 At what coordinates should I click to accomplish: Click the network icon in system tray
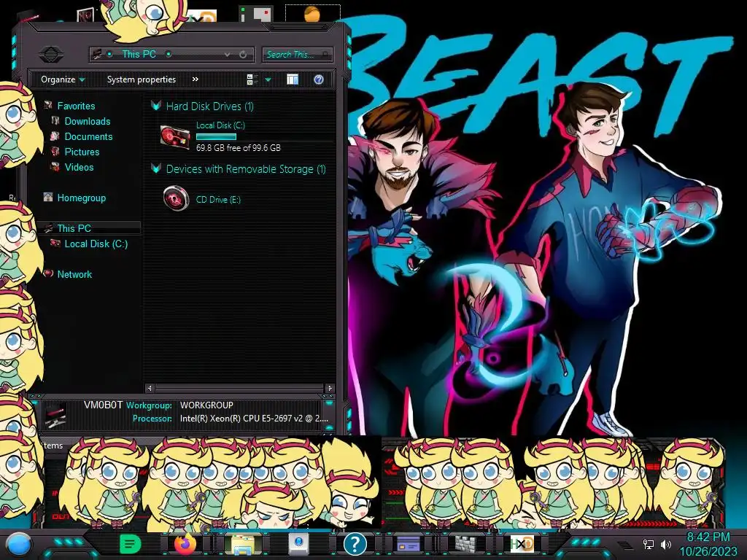coord(648,544)
